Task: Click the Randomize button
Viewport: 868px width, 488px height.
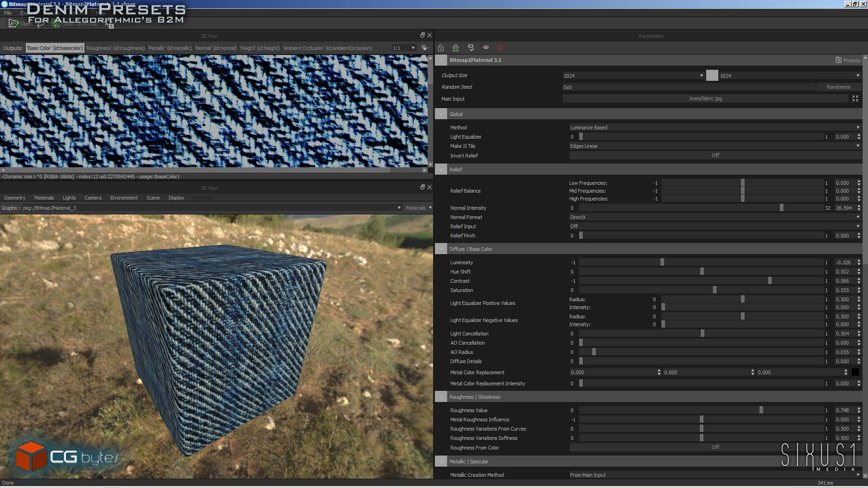Action: pos(839,87)
